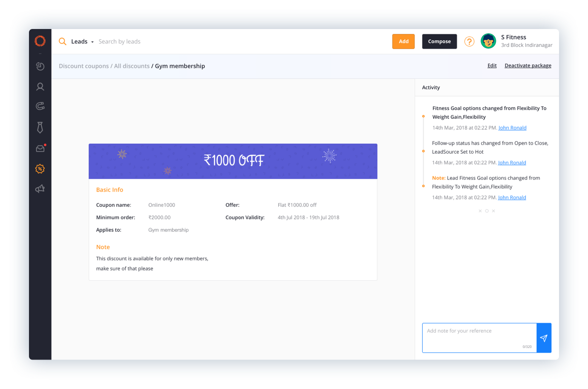
Task: Expand the Leads search type dropdown
Action: (x=82, y=41)
